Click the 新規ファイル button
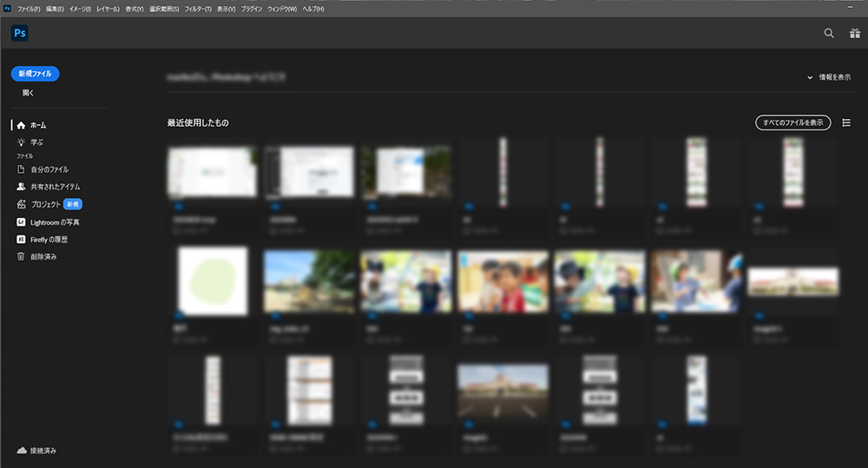Screen dimensions: 868x468 [36, 74]
